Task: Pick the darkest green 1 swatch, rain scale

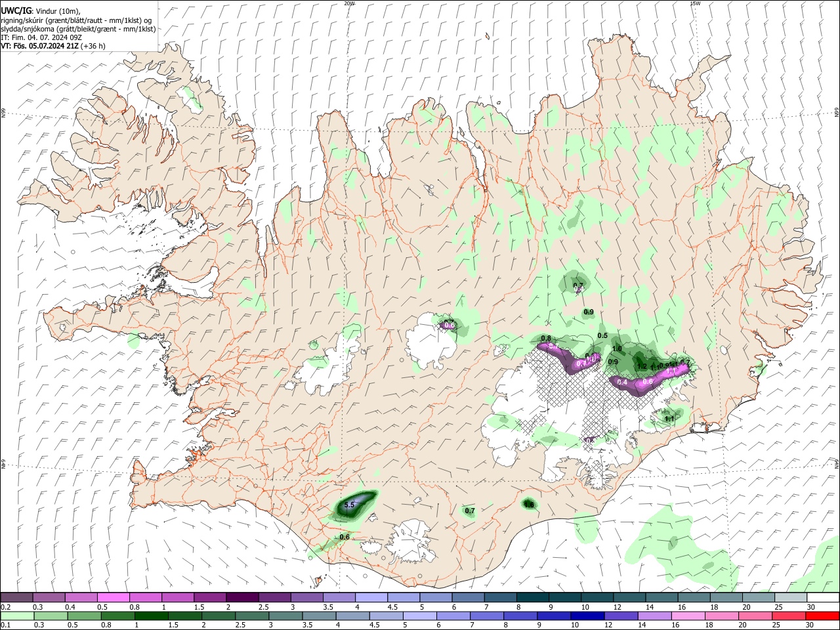Action: tap(151, 616)
